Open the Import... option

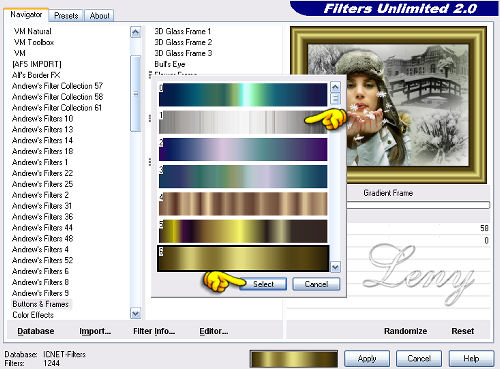(x=95, y=331)
